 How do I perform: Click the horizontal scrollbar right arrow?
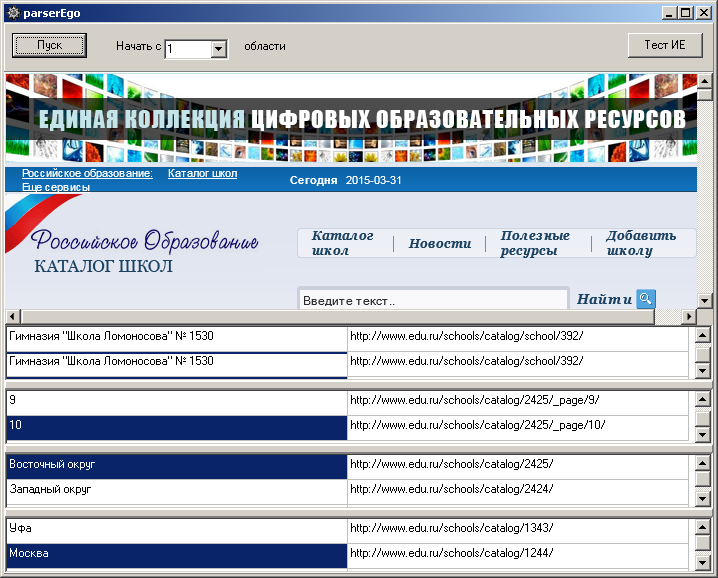[689, 316]
